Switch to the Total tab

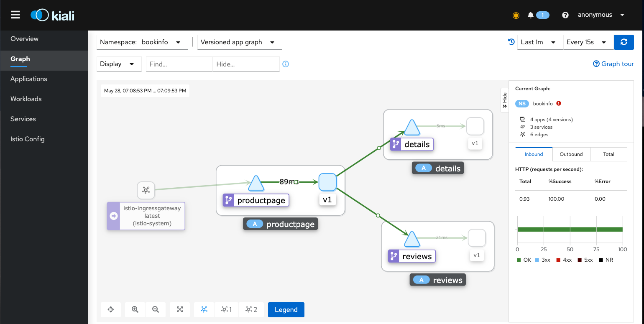[608, 154]
